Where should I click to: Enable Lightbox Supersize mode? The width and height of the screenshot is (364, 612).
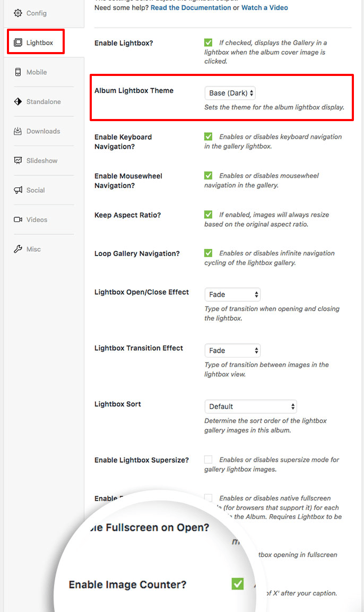coord(208,459)
